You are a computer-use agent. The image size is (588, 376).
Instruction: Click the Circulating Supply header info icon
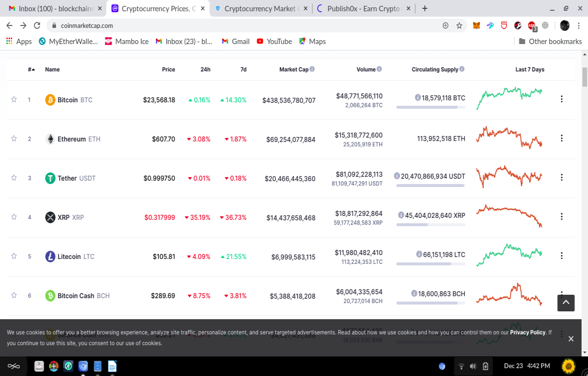(x=462, y=70)
